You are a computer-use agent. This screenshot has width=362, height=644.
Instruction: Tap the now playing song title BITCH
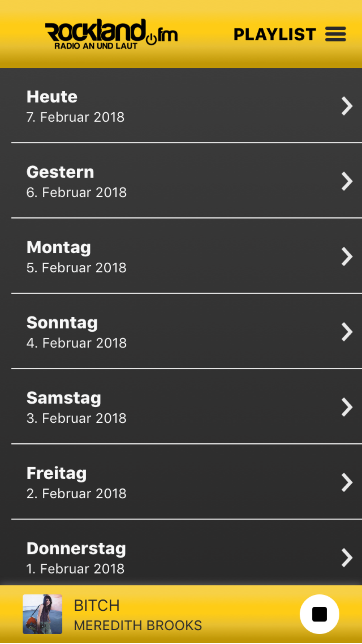97,605
